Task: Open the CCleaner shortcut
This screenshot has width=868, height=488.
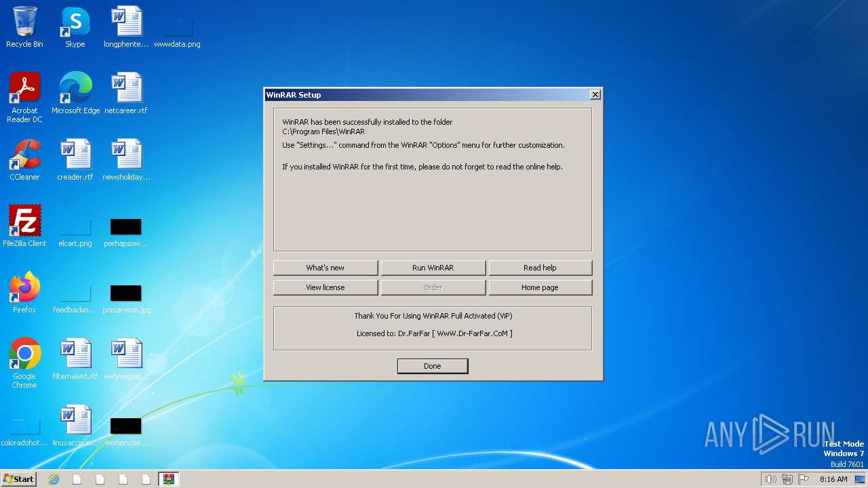Action: [24, 160]
